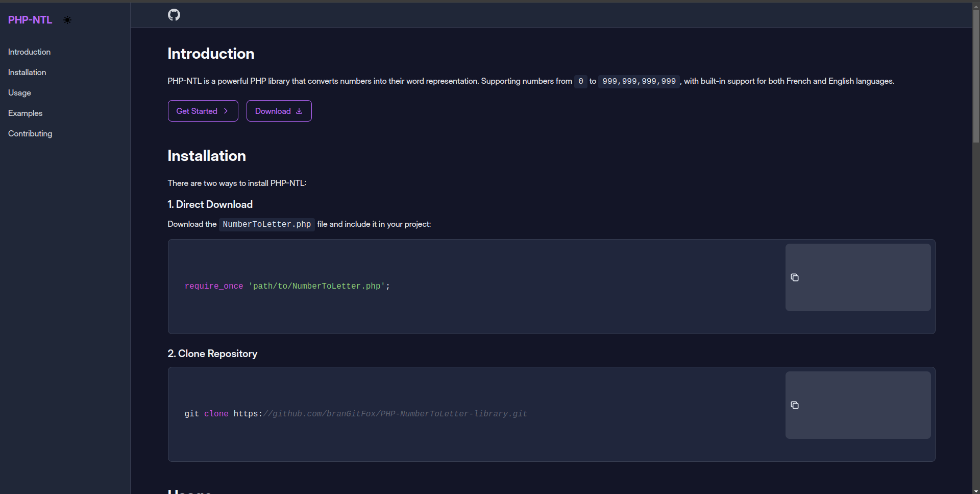Click the copy icon in the Clone Repository block
This screenshot has width=980, height=494.
tap(794, 405)
